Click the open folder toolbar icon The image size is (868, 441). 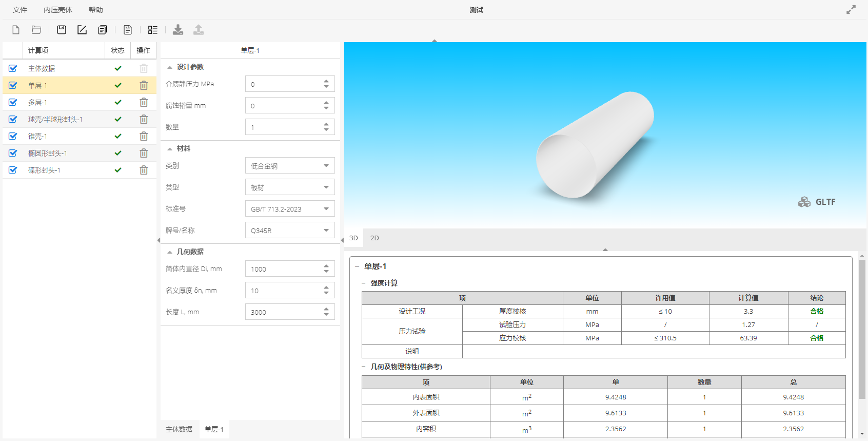tap(36, 30)
